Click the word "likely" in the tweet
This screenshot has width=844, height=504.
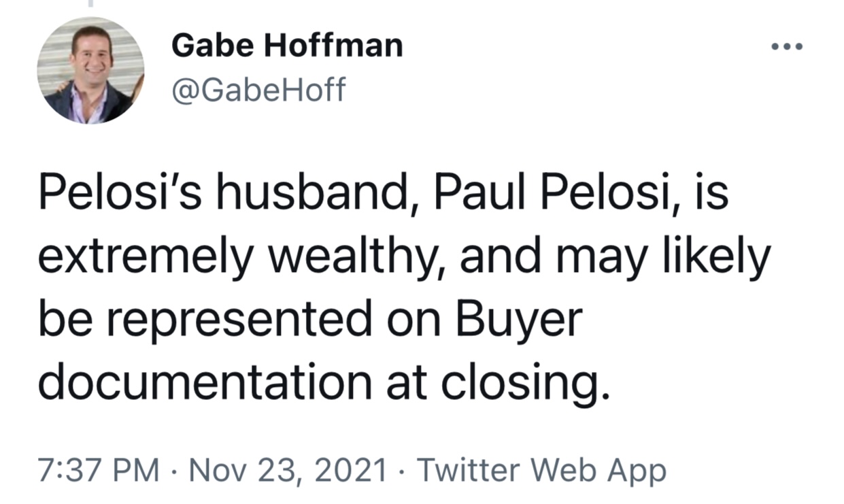[x=707, y=258]
